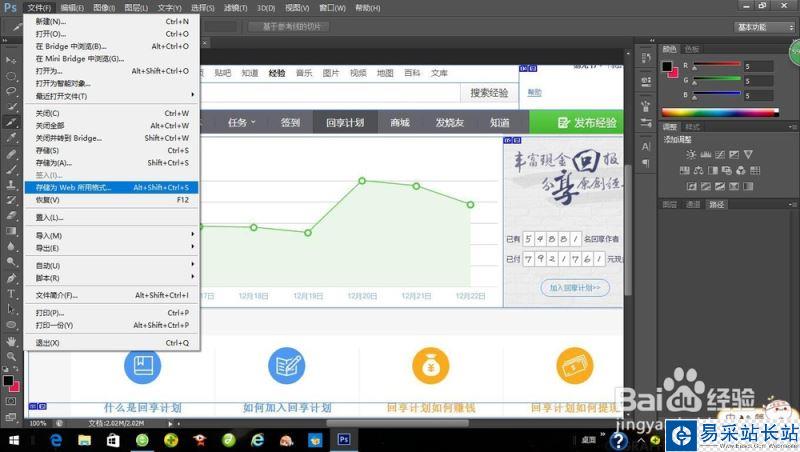Select the Dodge tool
The width and height of the screenshot is (800, 452).
[11, 262]
